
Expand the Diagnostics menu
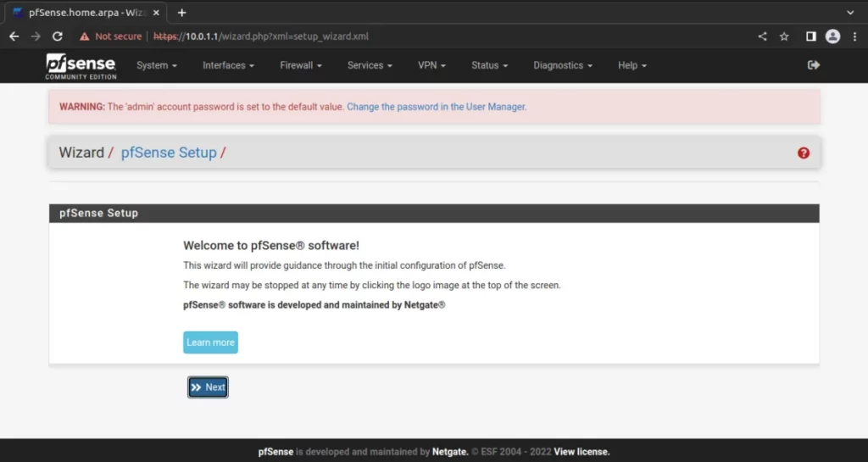coord(563,65)
